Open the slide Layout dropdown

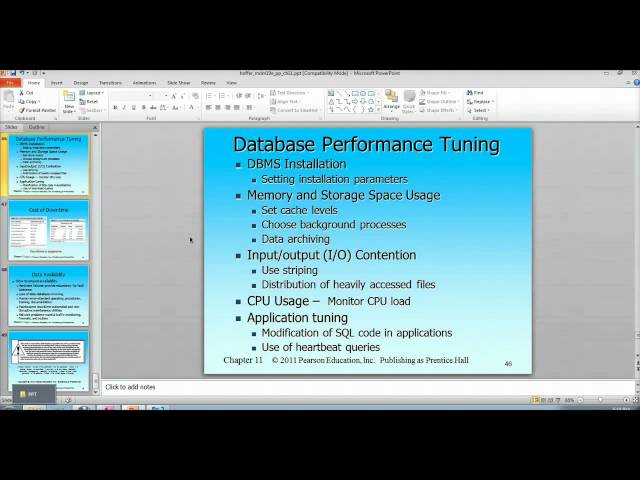click(92, 93)
